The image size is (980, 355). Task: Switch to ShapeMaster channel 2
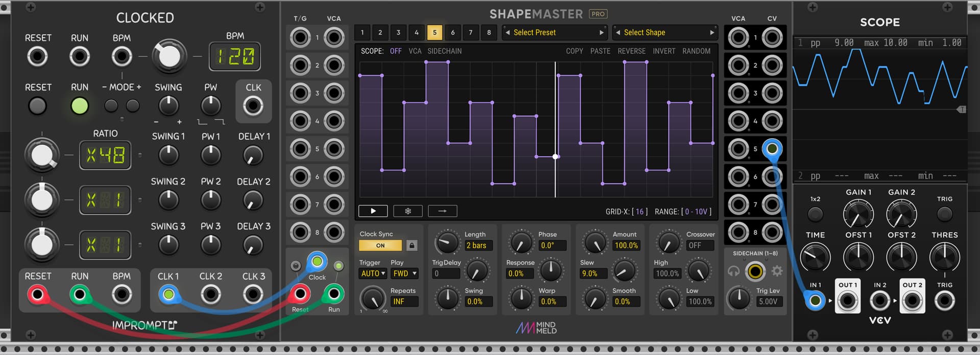click(x=380, y=33)
